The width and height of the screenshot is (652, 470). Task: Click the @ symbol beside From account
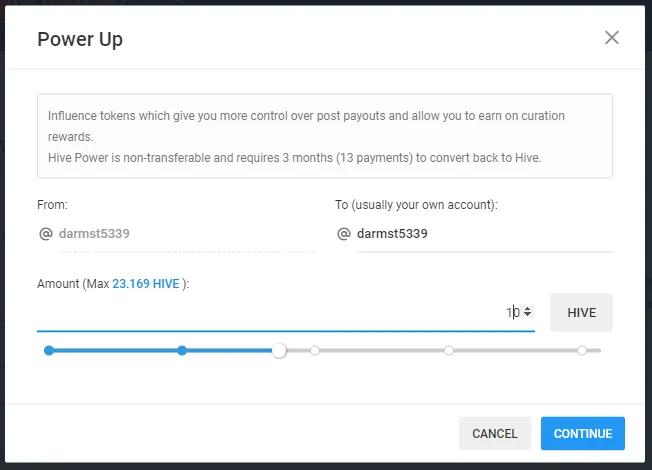(46, 234)
